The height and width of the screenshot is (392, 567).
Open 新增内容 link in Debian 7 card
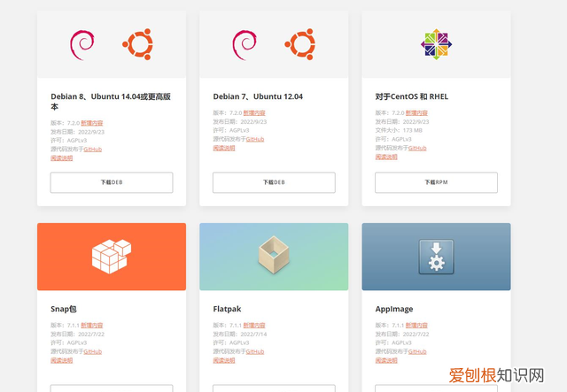254,113
